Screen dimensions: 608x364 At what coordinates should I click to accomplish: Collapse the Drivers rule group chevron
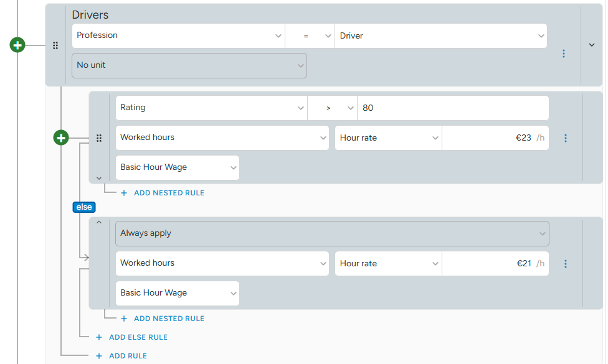[592, 45]
